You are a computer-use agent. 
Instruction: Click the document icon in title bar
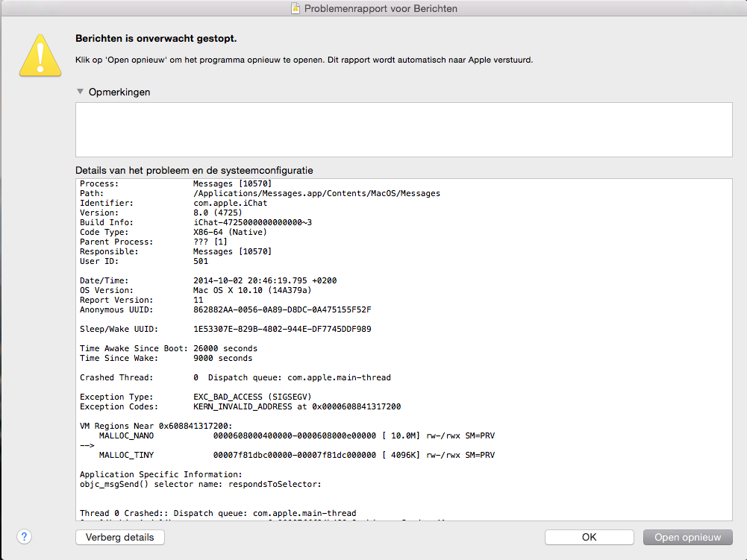tap(296, 8)
